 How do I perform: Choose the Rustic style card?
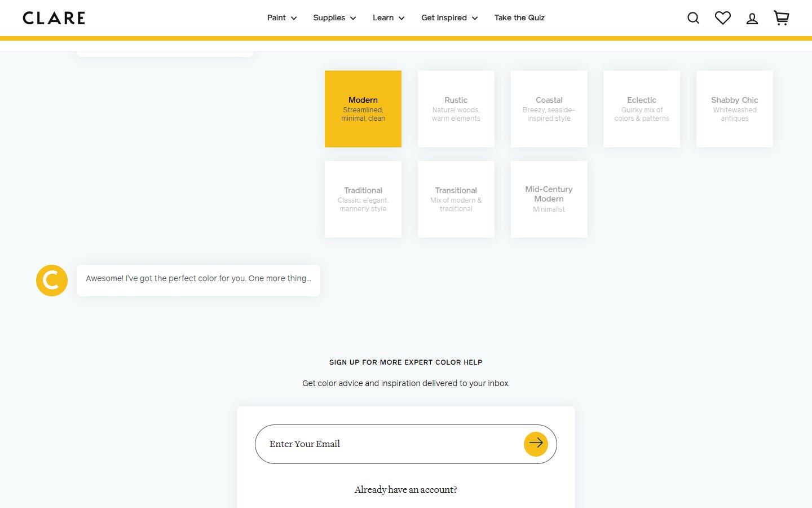(x=456, y=109)
